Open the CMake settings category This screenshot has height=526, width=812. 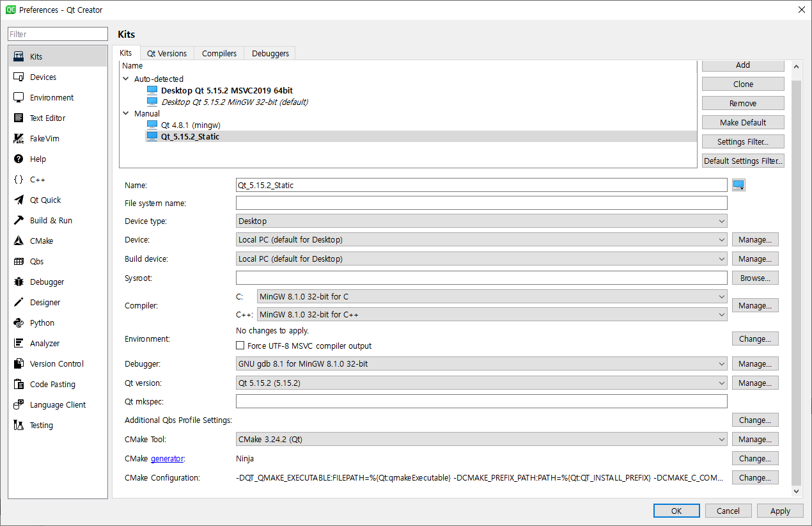pyautogui.click(x=58, y=241)
